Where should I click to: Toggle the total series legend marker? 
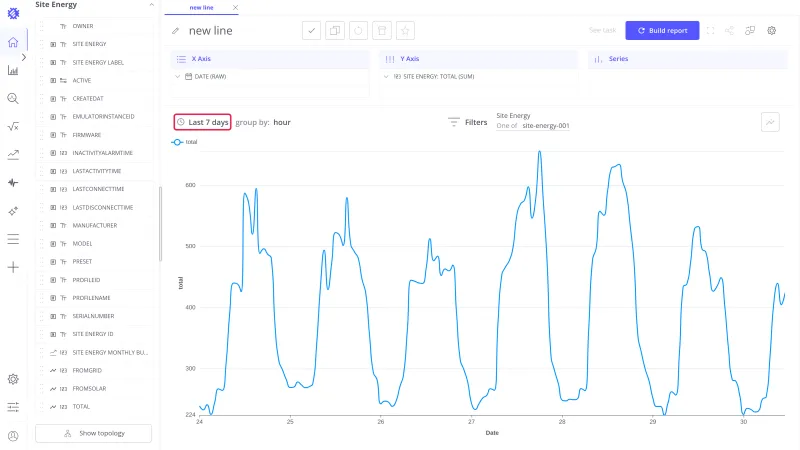[177, 142]
